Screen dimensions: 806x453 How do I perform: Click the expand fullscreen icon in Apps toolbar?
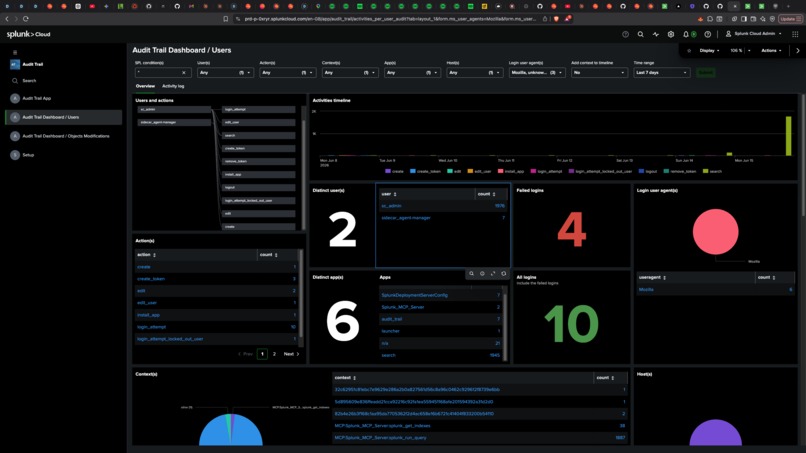493,274
